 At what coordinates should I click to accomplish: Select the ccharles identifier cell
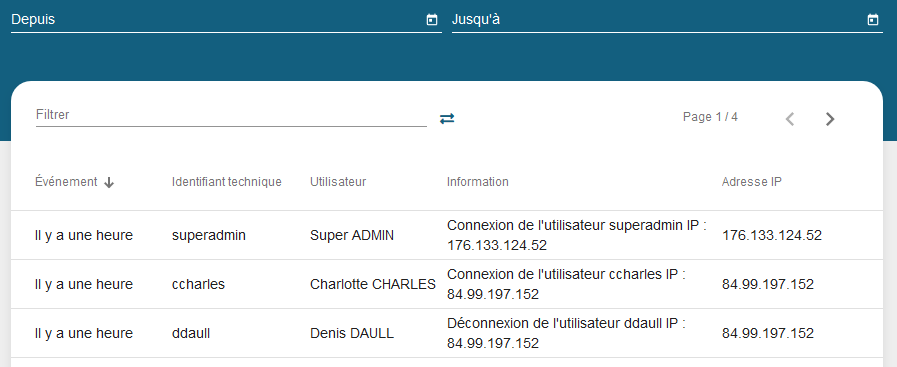199,284
